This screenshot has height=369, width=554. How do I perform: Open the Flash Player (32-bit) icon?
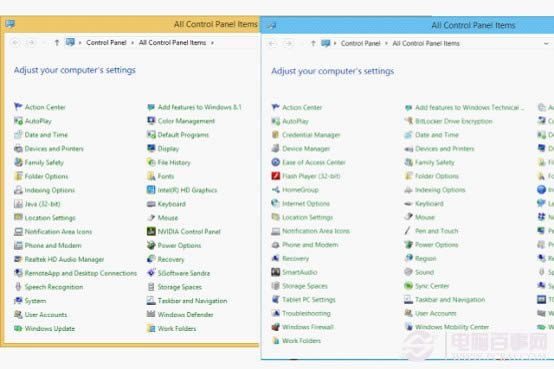(x=276, y=176)
